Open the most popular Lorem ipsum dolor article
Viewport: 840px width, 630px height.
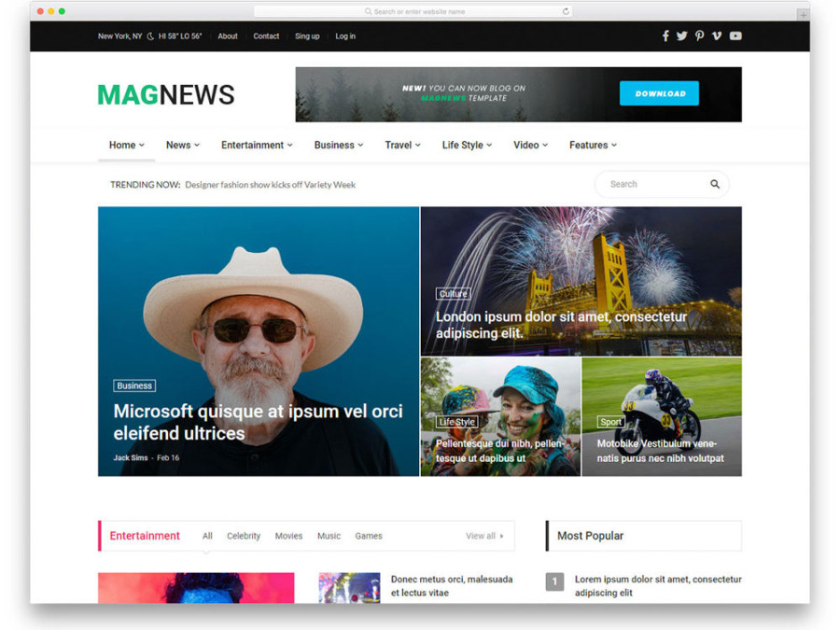click(x=658, y=586)
